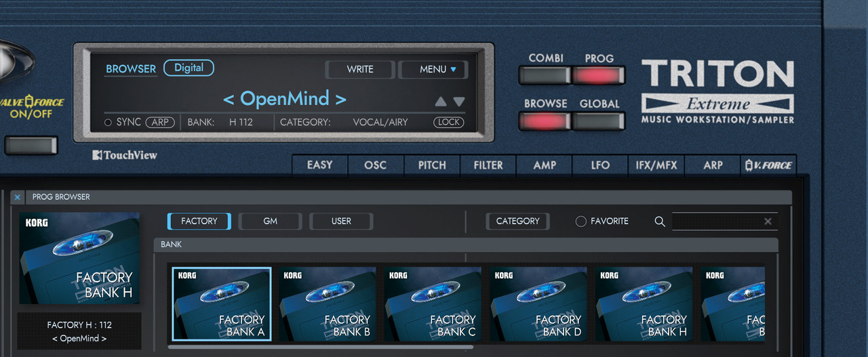
Task: Click the program name OpenMind in display
Action: [284, 99]
